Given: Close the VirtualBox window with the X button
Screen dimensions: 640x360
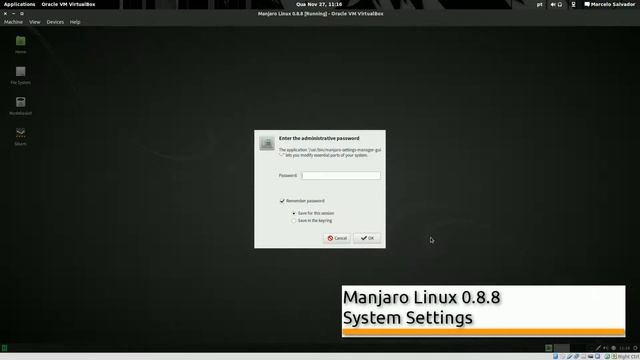Looking at the screenshot, I should tap(5, 13).
